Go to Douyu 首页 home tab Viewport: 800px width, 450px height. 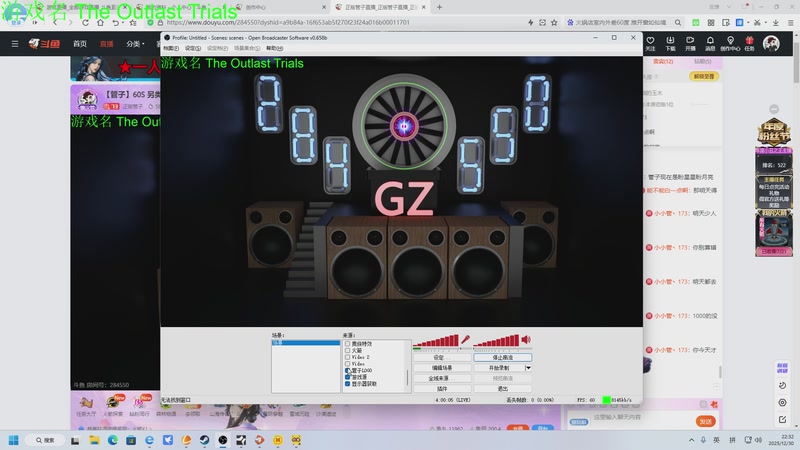point(80,44)
